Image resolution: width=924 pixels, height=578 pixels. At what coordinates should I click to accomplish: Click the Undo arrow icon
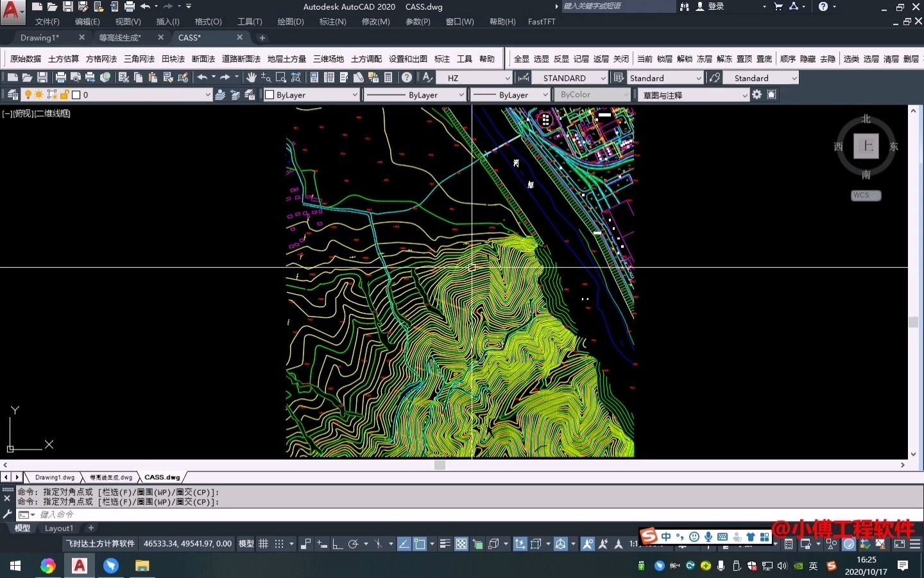[x=202, y=78]
